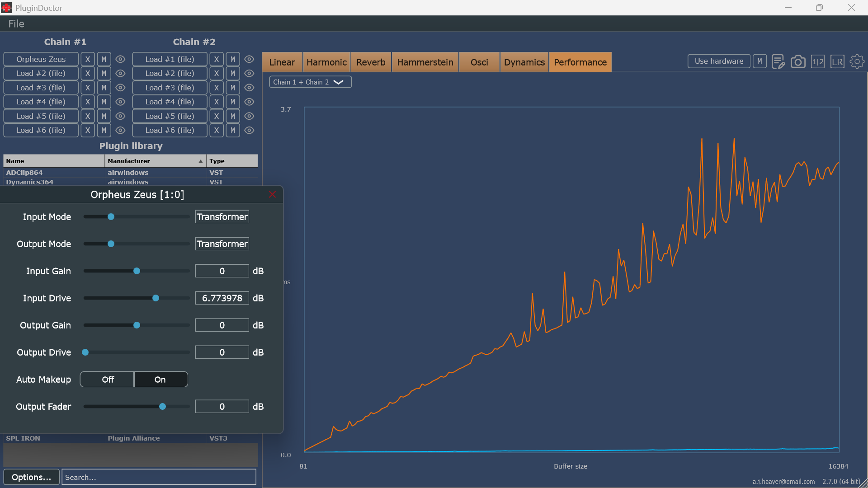Click the PluginDoctor app icon
The image size is (868, 488).
[x=6, y=8]
